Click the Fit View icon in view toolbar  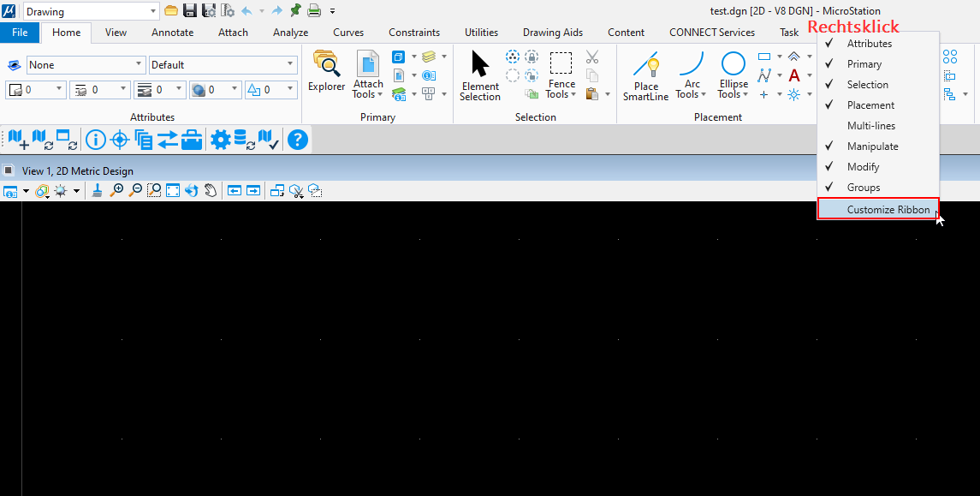tap(173, 191)
